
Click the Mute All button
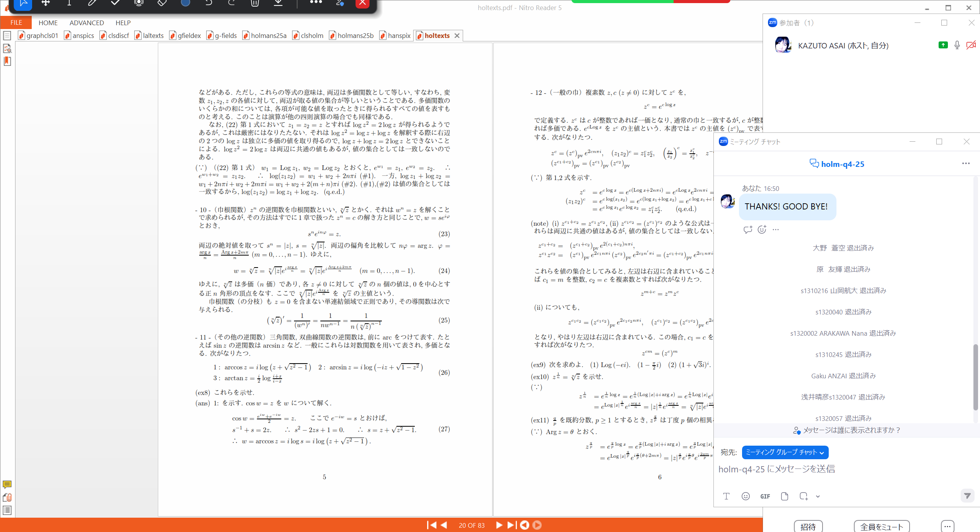coord(881,527)
